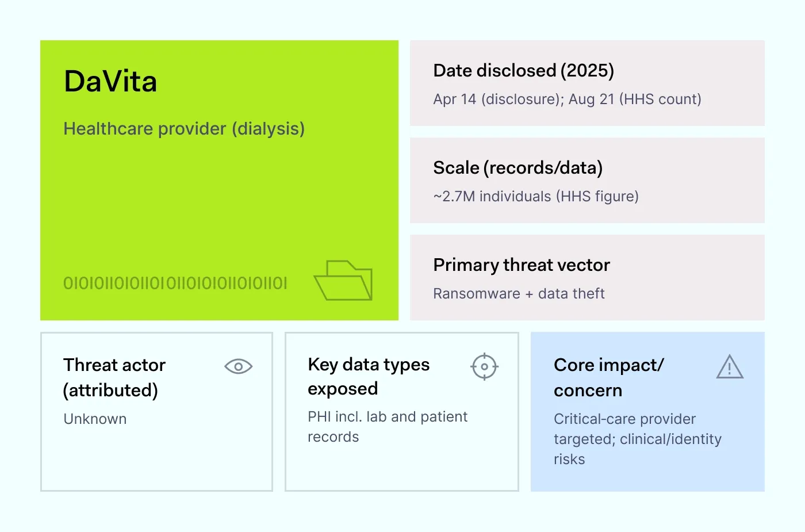Select the Threat actor (attributed) heading

pos(114,377)
